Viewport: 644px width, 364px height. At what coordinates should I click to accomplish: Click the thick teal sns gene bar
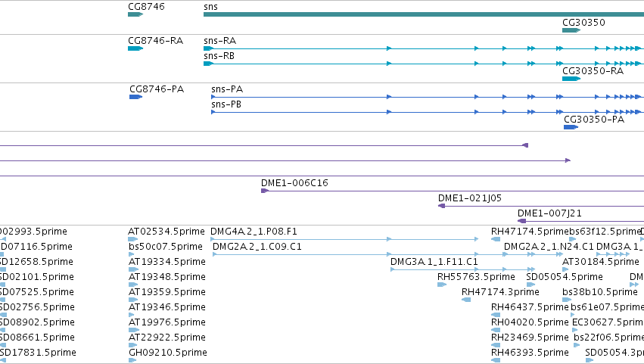tap(424, 14)
